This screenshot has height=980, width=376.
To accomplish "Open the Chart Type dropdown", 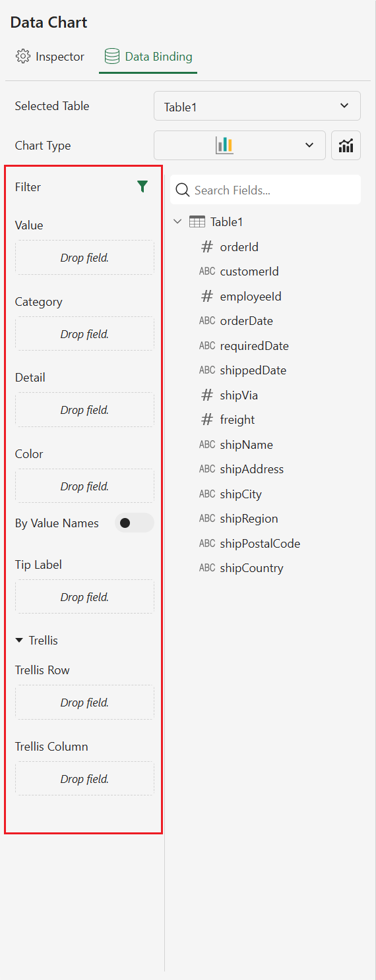I will point(239,146).
